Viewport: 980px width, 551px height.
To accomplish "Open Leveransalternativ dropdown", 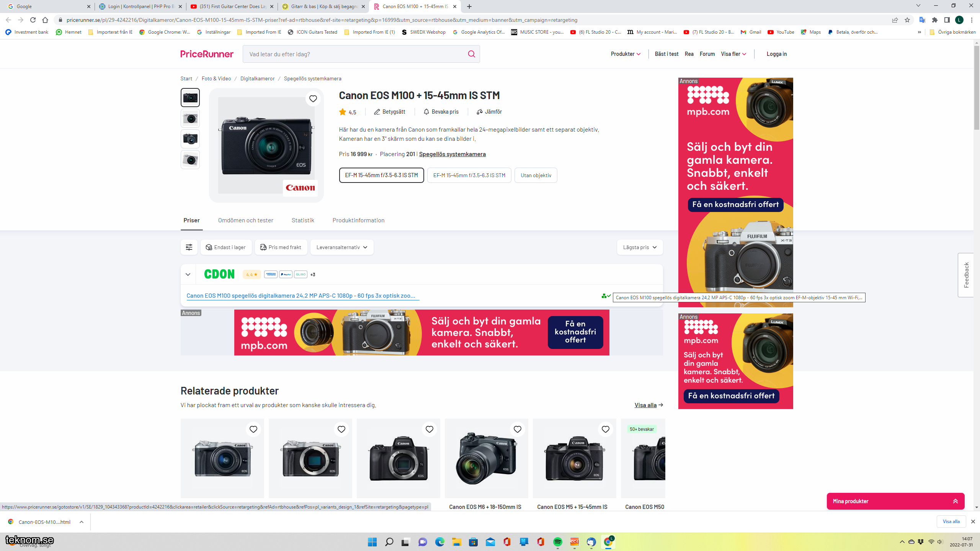I will tap(342, 247).
